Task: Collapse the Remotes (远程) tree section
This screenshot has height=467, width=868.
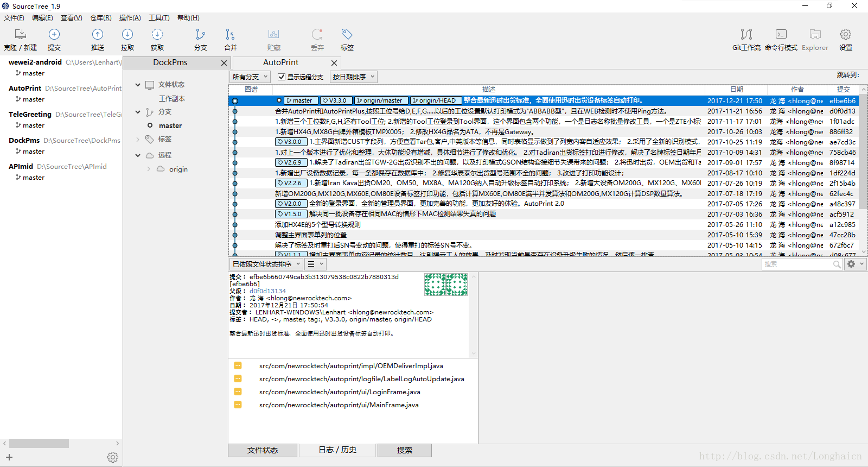Action: 138,155
